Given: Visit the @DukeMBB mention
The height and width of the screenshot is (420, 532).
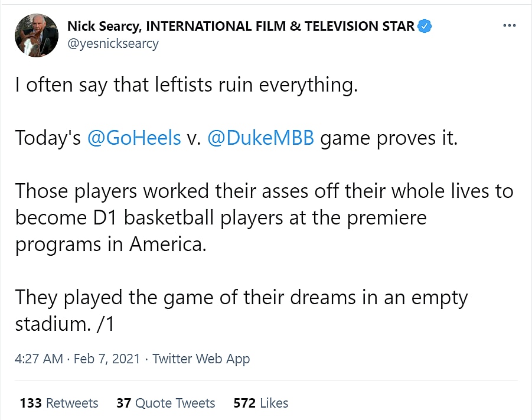Looking at the screenshot, I should (x=261, y=138).
